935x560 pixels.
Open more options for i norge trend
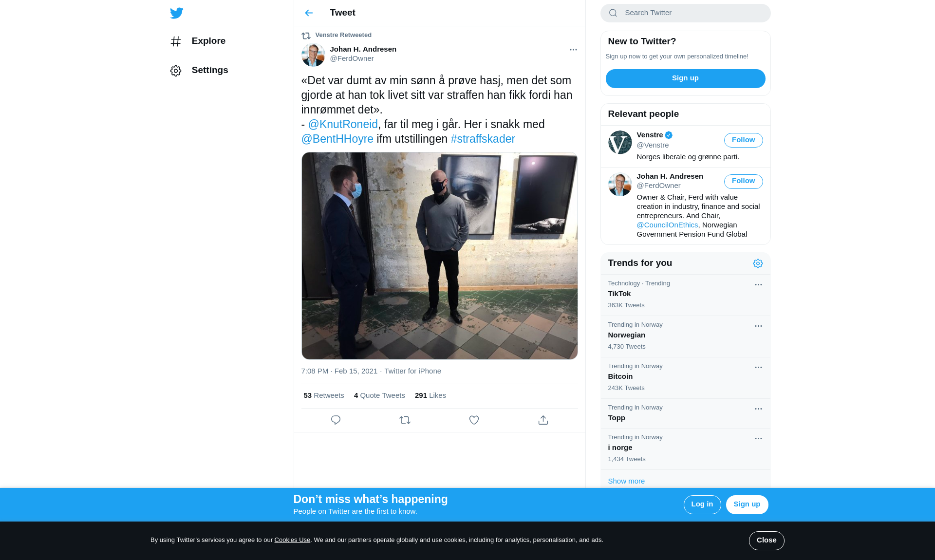coord(758,439)
